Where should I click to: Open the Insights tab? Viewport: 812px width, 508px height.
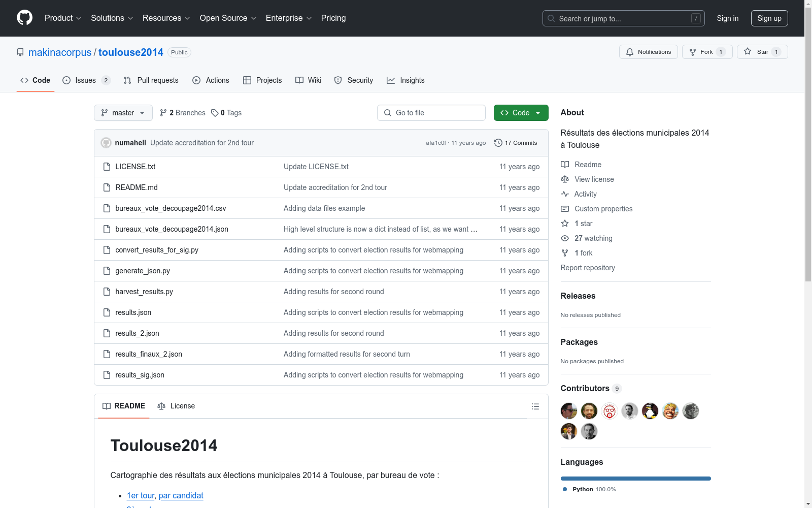pyautogui.click(x=405, y=80)
